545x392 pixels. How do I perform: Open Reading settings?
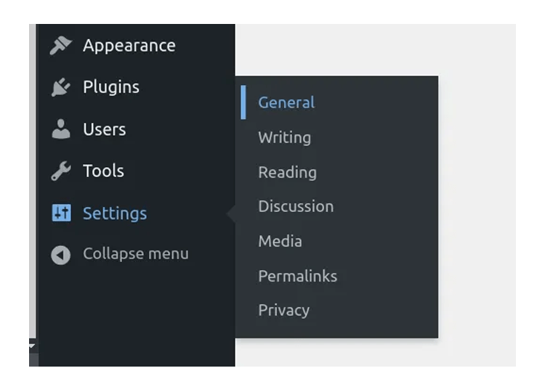(x=287, y=173)
